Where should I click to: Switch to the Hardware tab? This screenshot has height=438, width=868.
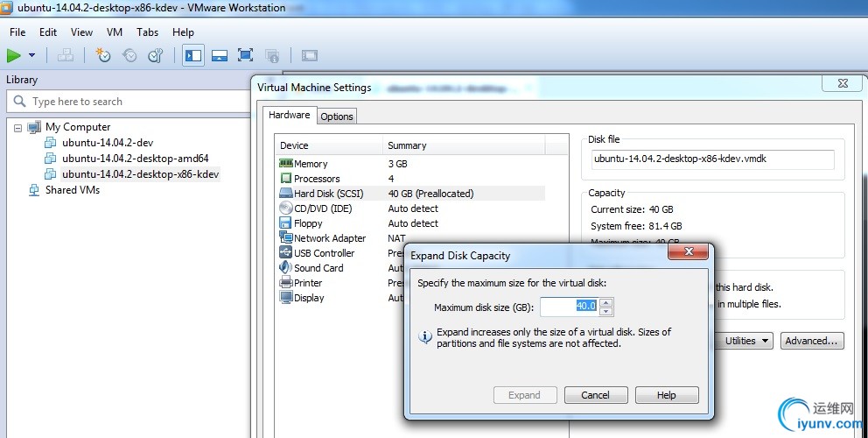289,115
